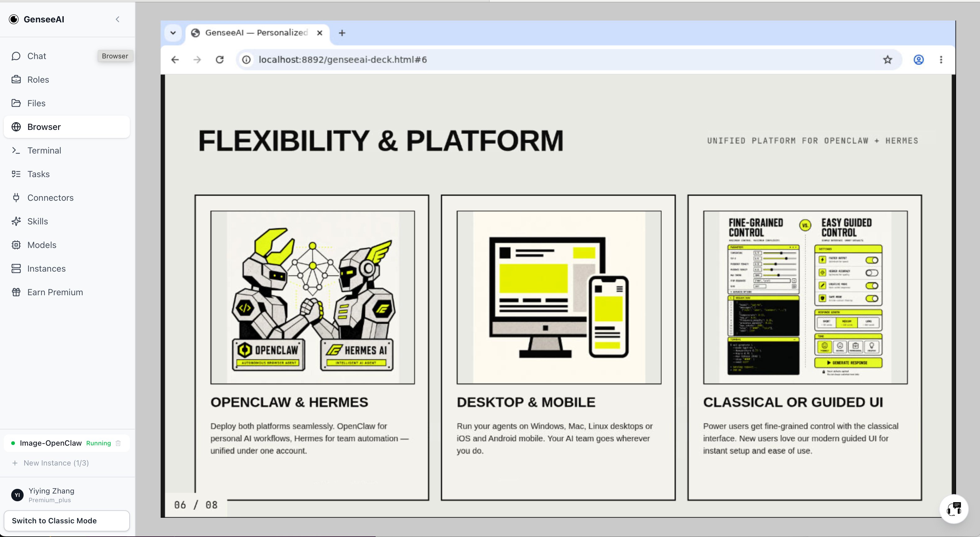
Task: Open a new browser tab
Action: click(342, 33)
